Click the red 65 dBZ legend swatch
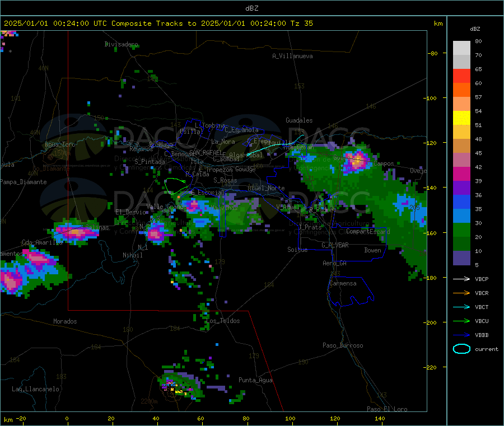This screenshot has height=426, width=504. pos(461,76)
